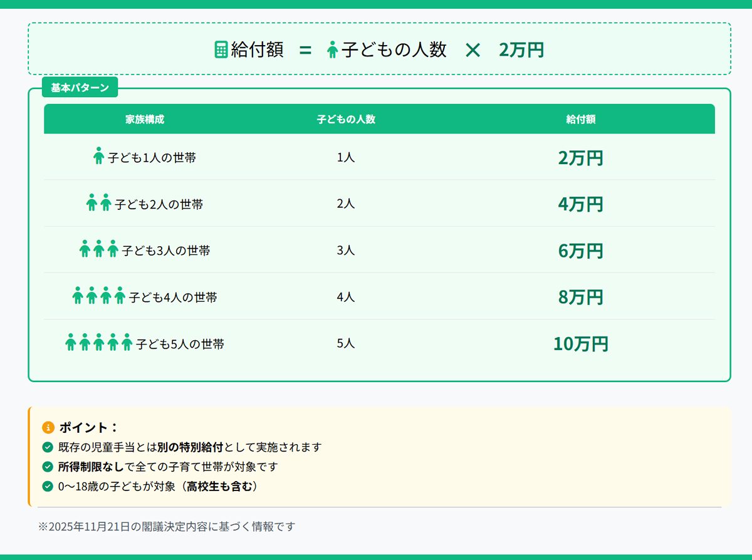Click the four-children icons in 4人 row
This screenshot has width=752, height=560.
pos(99,296)
